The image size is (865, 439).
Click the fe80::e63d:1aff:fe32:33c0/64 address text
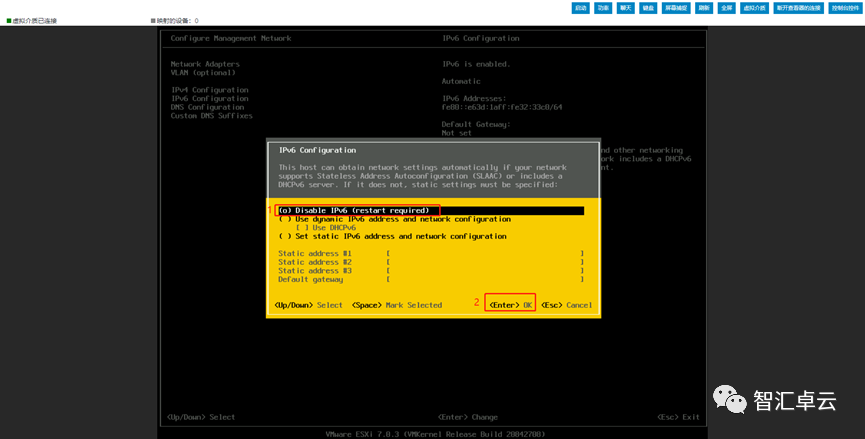click(x=501, y=107)
